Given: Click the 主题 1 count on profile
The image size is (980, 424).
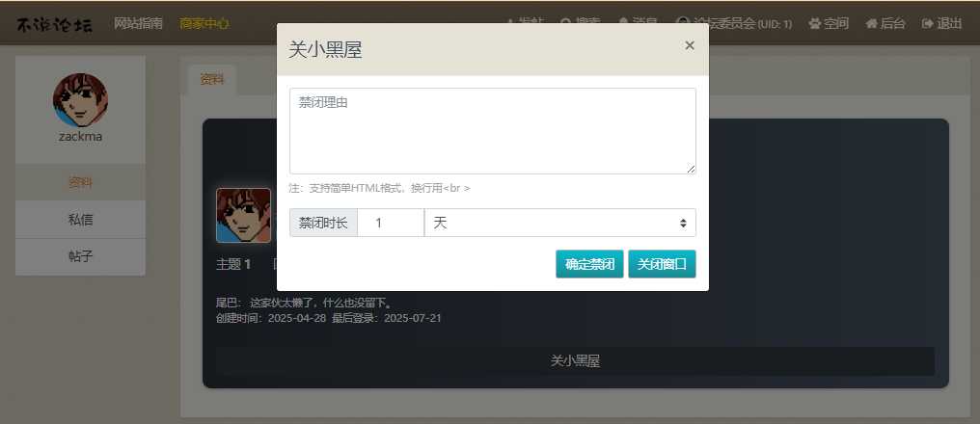Looking at the screenshot, I should 233,264.
